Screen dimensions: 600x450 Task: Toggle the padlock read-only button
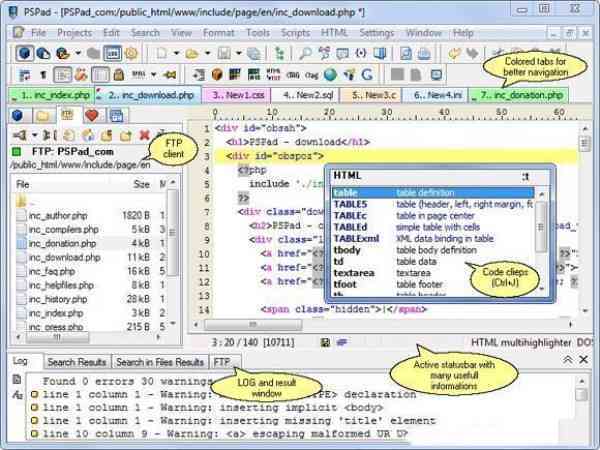[x=119, y=74]
